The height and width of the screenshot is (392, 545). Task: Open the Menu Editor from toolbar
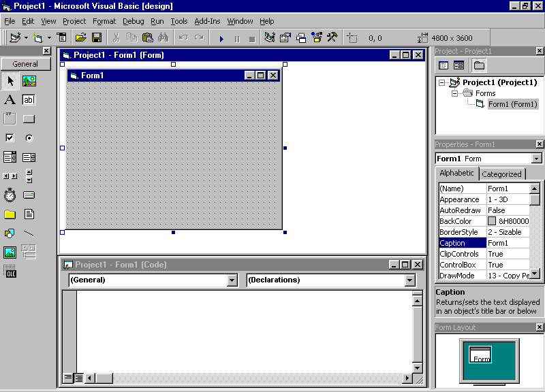tap(62, 37)
